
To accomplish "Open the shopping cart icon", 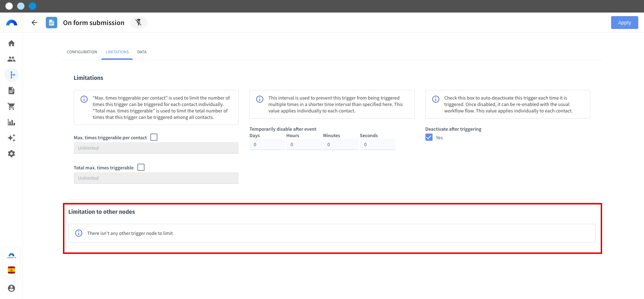I will [x=11, y=106].
